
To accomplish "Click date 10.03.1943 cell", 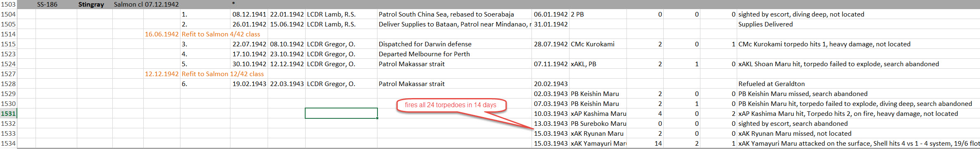I will coord(551,113).
